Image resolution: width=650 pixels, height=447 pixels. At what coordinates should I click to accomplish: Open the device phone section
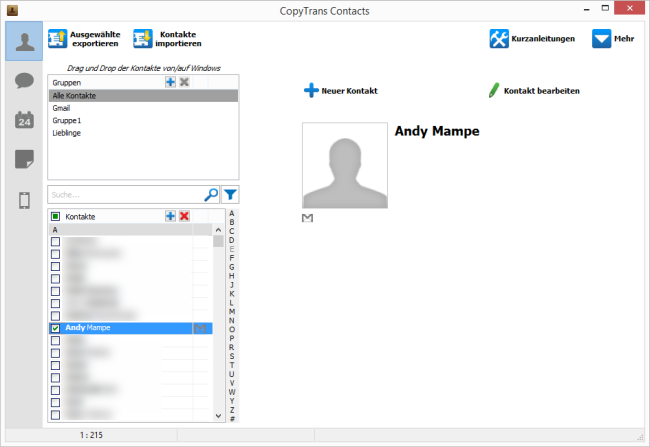[24, 200]
